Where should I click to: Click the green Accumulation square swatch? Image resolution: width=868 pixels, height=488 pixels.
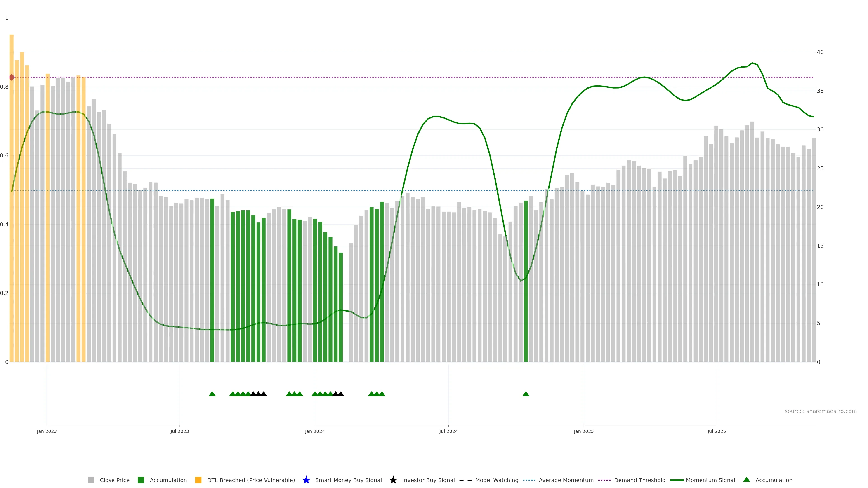[x=141, y=480]
